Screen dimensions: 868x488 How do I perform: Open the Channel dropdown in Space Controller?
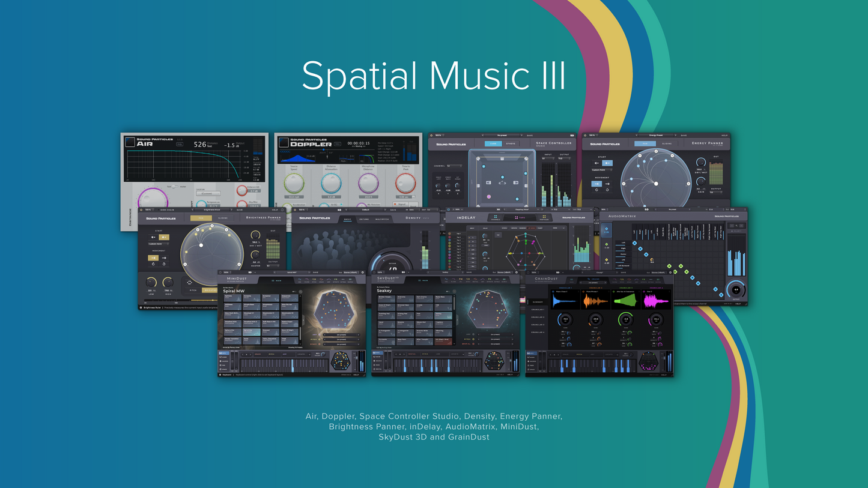454,166
